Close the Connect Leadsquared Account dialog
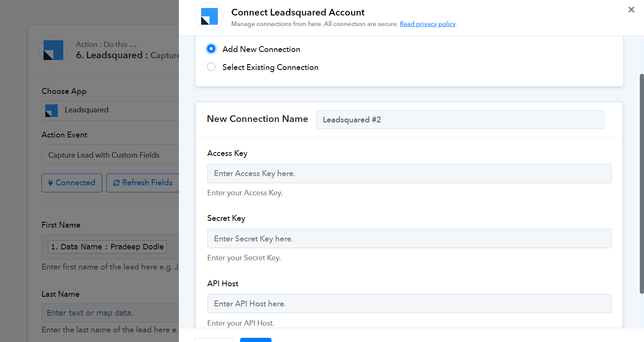 click(631, 10)
